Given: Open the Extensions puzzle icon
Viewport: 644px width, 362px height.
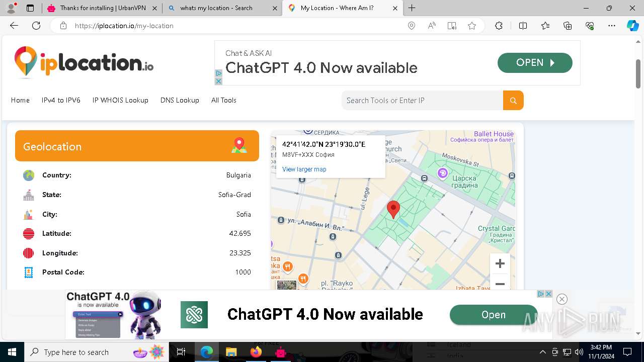Looking at the screenshot, I should click(x=499, y=26).
